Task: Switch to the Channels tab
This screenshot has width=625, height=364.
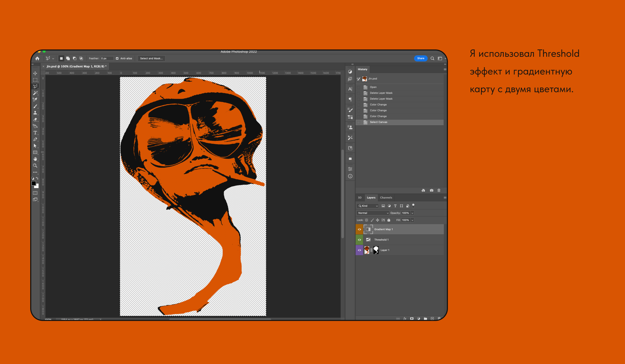Action: (x=386, y=198)
